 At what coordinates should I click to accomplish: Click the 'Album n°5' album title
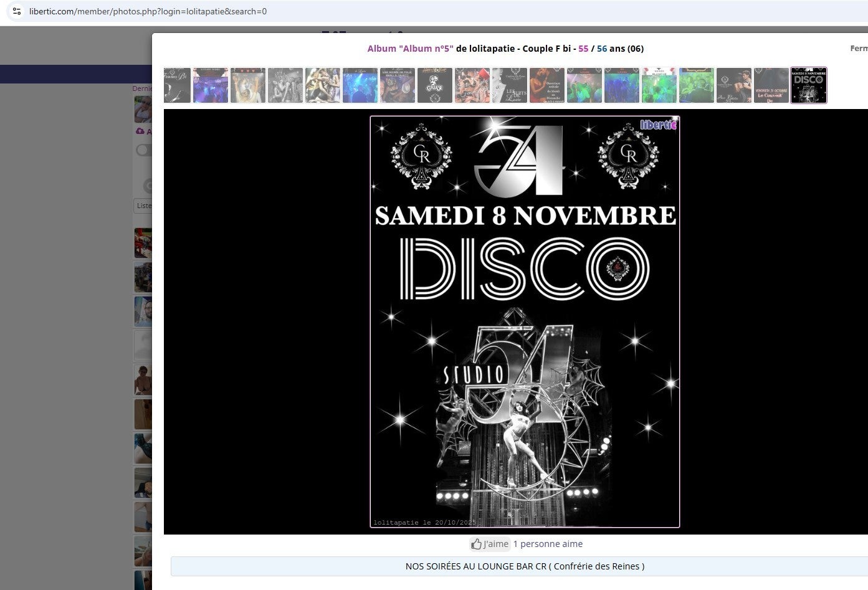pos(410,49)
